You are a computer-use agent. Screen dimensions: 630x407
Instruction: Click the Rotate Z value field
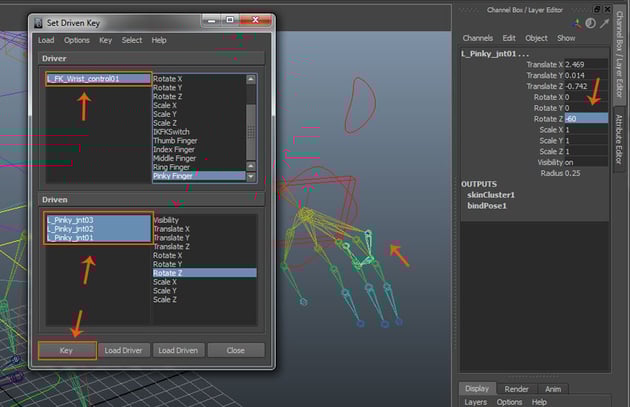coord(584,118)
